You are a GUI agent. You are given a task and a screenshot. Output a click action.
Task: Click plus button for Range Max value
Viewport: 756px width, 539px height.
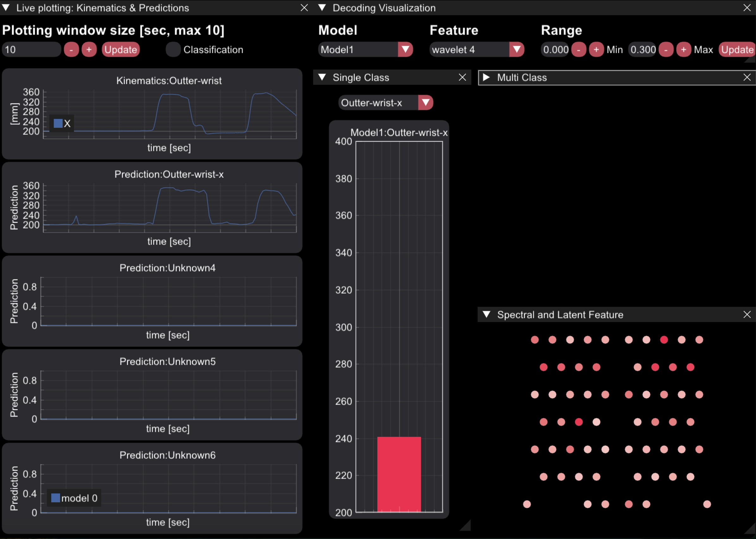coord(683,50)
